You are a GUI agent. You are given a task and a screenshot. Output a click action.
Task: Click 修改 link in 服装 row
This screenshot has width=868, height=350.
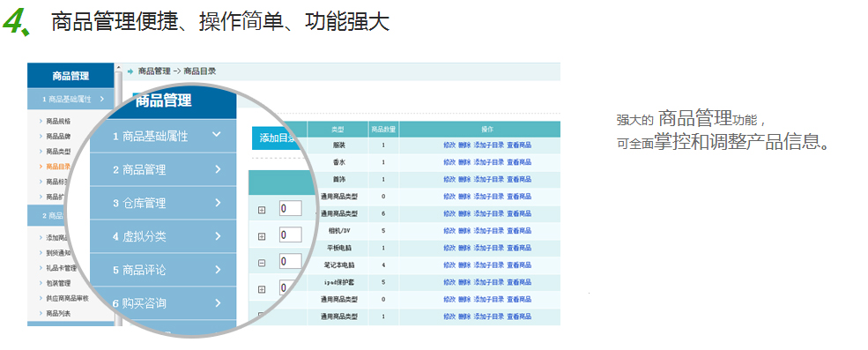click(x=449, y=145)
